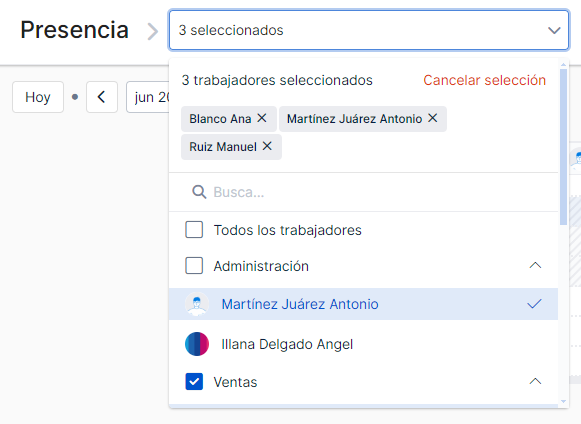Screen dimensions: 581x424
Task: Click the Hoy button
Action: 38,97
